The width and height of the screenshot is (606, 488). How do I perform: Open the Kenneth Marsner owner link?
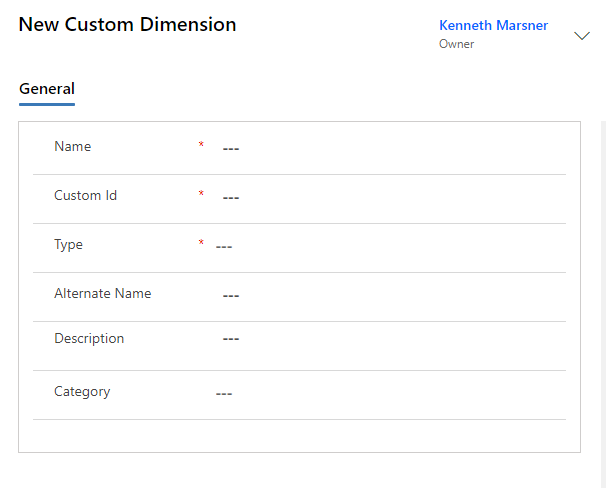pos(493,25)
